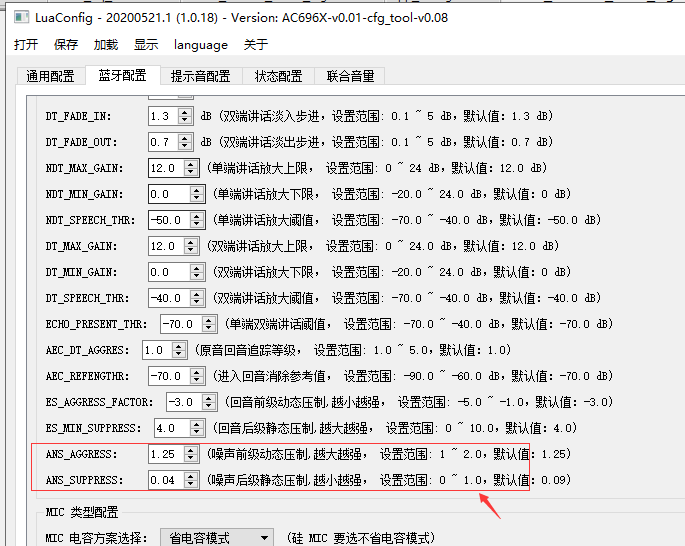Select the 蓝牙配置 tab
Screen dimensions: 685x546
122,75
